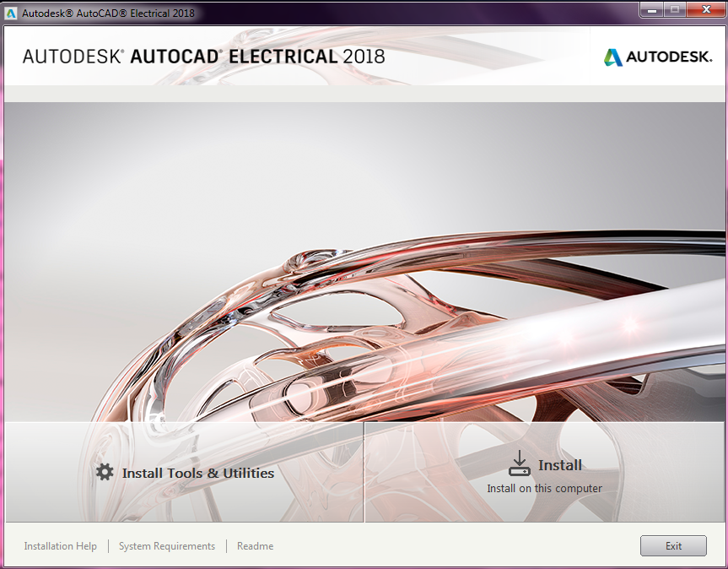
Task: Start Install on this computer
Action: pos(544,473)
